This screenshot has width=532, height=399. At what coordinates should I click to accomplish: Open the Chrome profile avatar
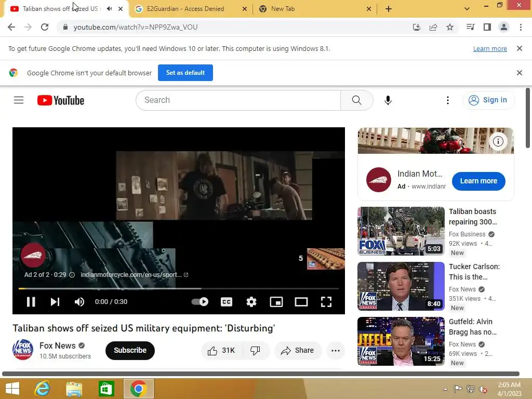point(504,27)
